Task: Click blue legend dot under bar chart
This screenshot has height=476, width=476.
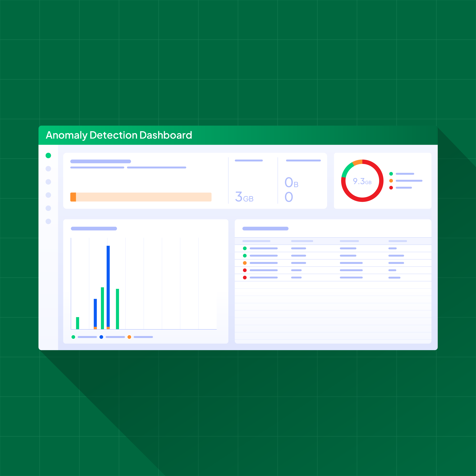Action: coord(101,337)
